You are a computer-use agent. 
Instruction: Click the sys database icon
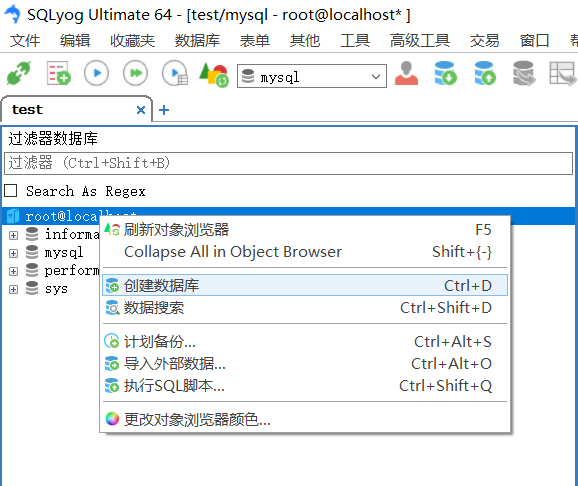pyautogui.click(x=32, y=288)
